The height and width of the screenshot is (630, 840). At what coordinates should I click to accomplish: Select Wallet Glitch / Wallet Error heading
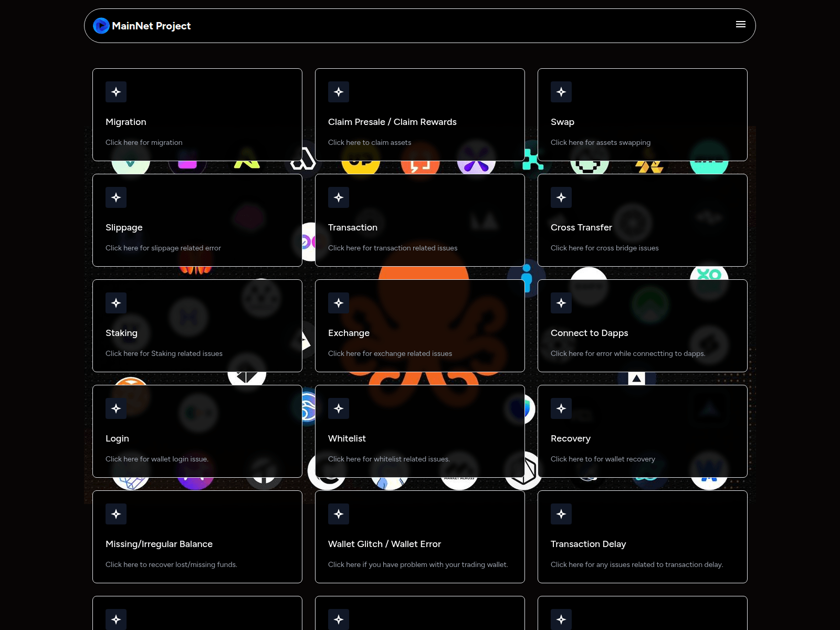pyautogui.click(x=384, y=544)
